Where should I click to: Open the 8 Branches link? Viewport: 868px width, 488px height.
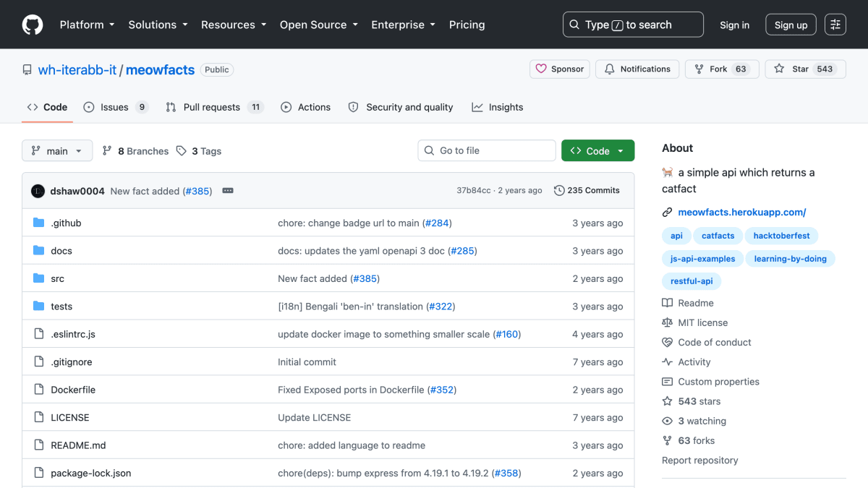coord(135,151)
